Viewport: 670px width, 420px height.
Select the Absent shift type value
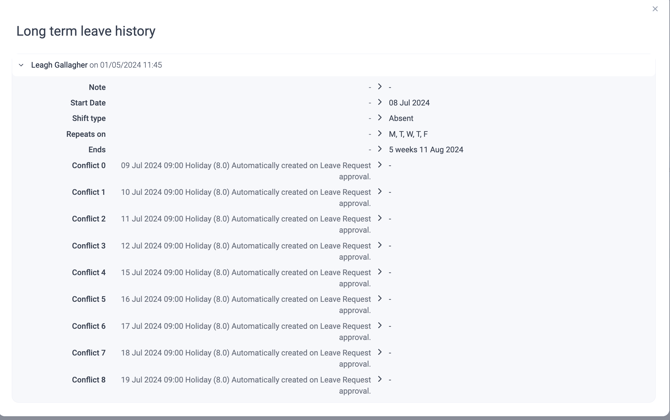click(x=401, y=118)
